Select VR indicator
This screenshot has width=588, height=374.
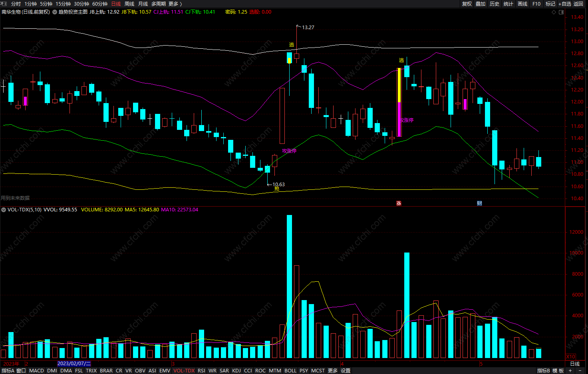pos(129,371)
